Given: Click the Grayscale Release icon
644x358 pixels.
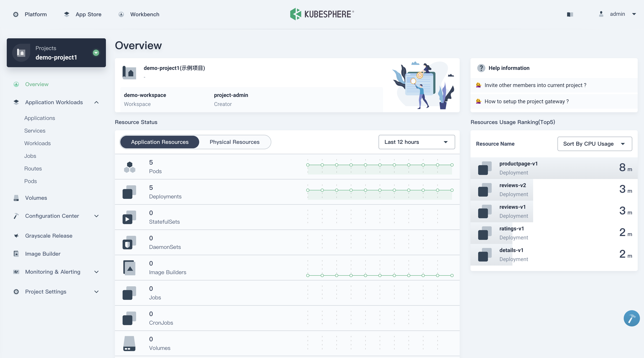Looking at the screenshot, I should point(16,235).
